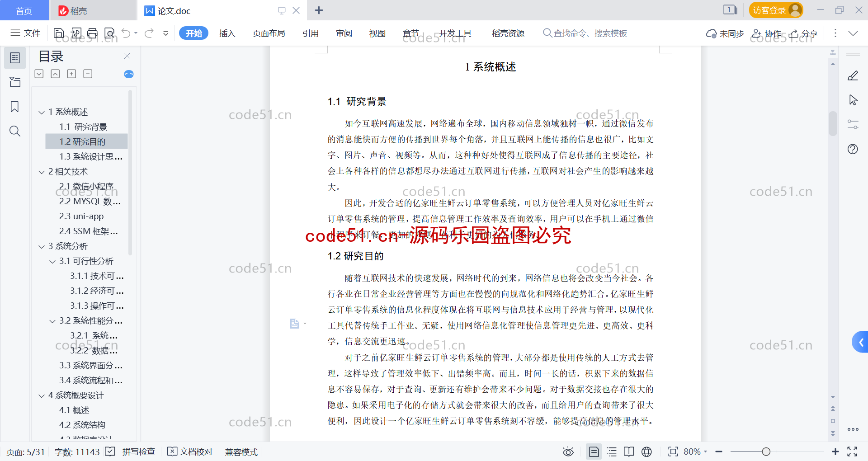The image size is (868, 461).
Task: Click the 协作 collaboration button
Action: 766,33
